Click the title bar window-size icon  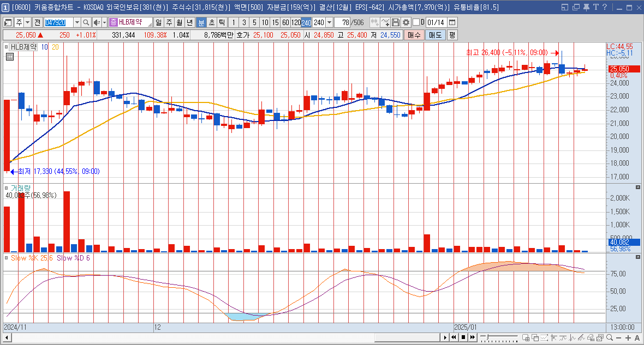coord(565,7)
